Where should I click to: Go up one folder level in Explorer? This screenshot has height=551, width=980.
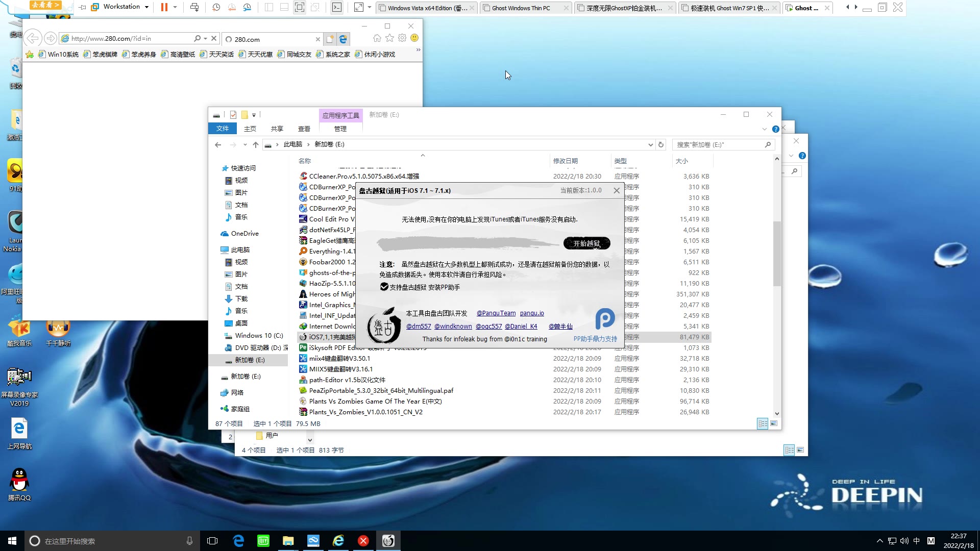[256, 144]
